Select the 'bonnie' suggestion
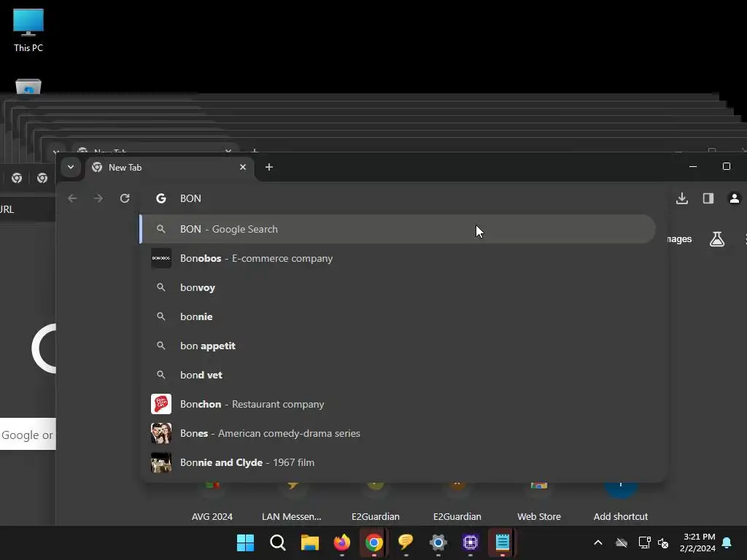This screenshot has height=560, width=747. [398, 316]
